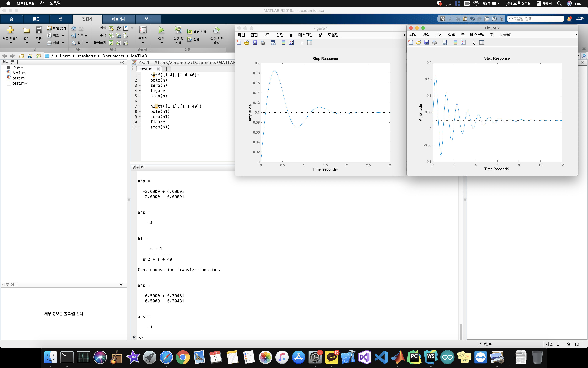588x368 pixels.
Task: Switch to the 홈 ribbon tab
Action: click(12, 19)
